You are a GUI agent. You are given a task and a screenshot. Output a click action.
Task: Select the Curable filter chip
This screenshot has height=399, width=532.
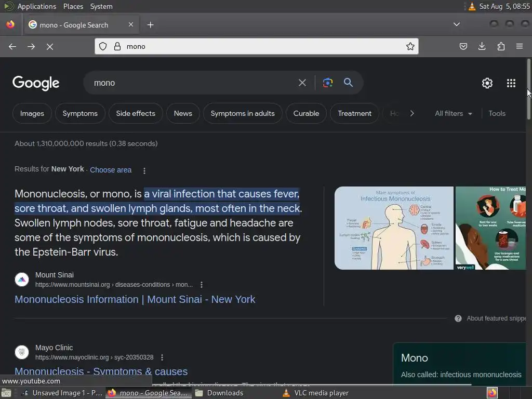tap(306, 113)
